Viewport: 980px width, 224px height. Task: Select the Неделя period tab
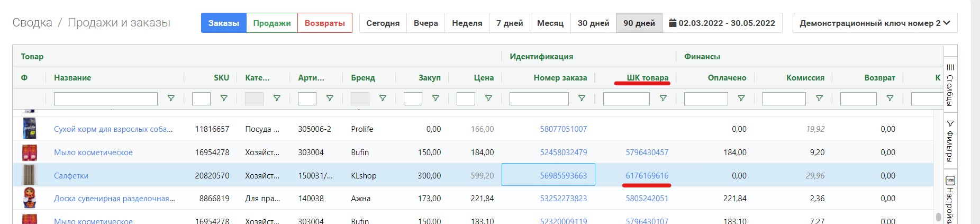coord(467,23)
